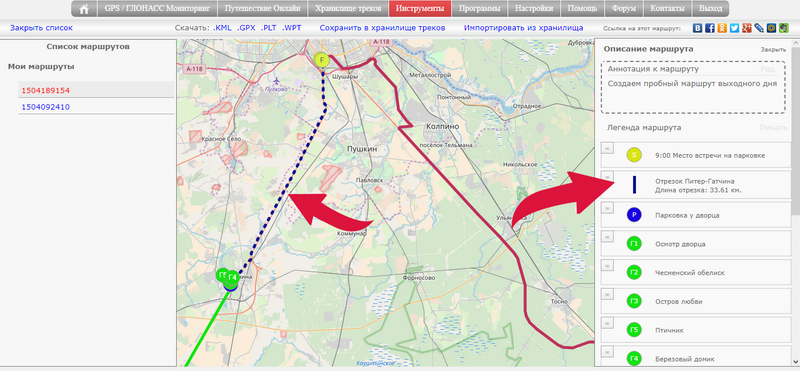Share route on Twitter
Screen dimensions: 800x371
[734, 28]
